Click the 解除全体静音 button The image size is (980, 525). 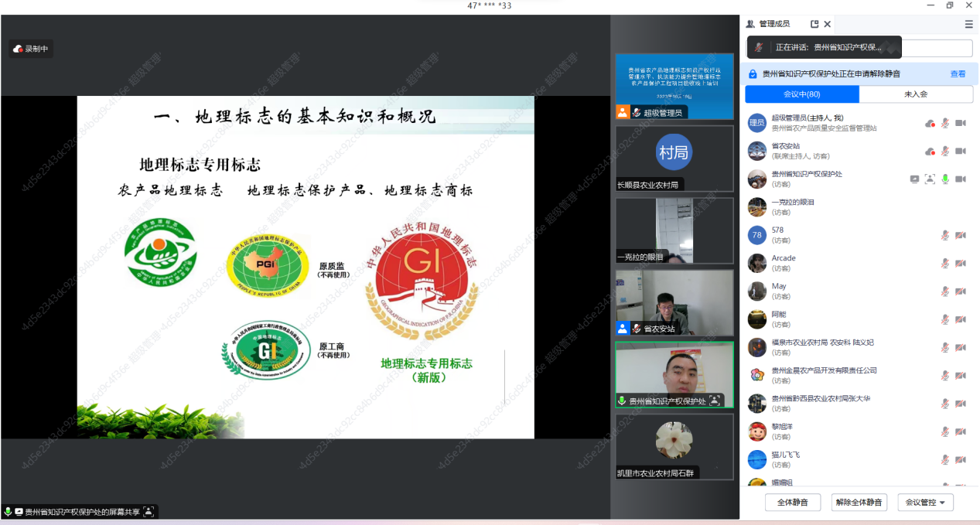pos(859,503)
